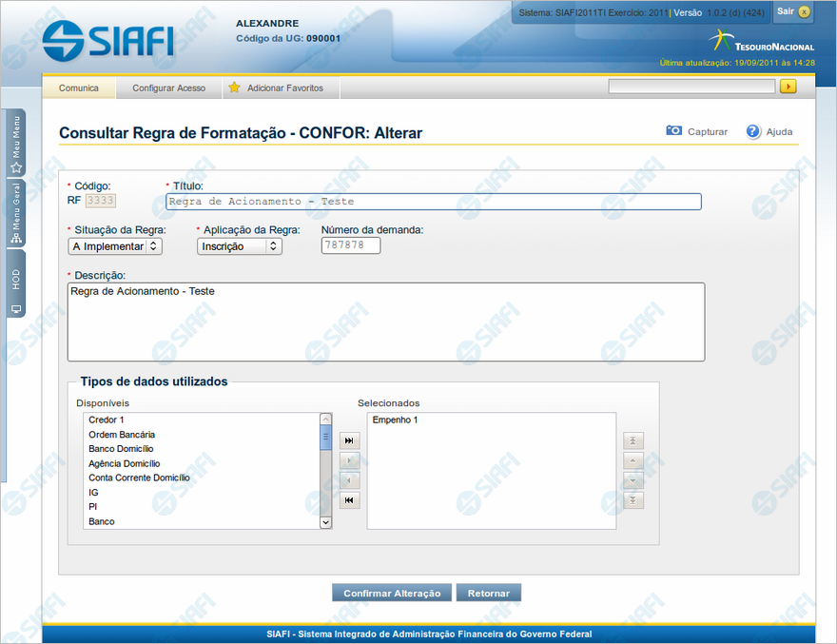Move selected item to bottom of list

tap(633, 500)
